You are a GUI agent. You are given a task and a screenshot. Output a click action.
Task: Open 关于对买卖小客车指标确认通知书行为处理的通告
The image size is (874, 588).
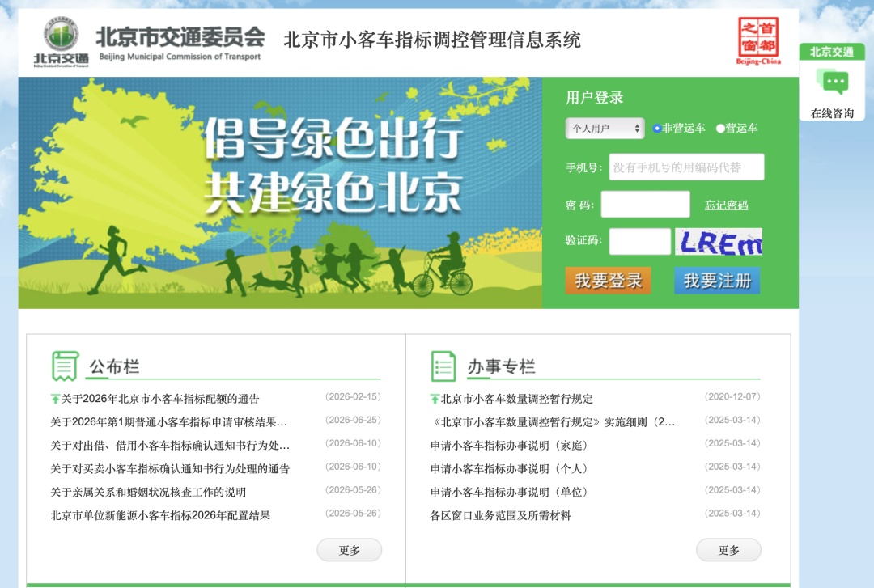coord(170,469)
